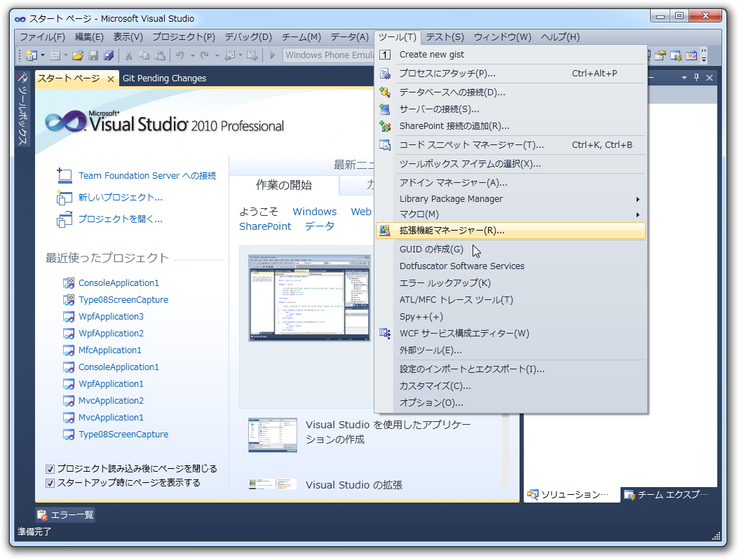
Task: Click the New Project toolbar icon
Action: tap(31, 55)
